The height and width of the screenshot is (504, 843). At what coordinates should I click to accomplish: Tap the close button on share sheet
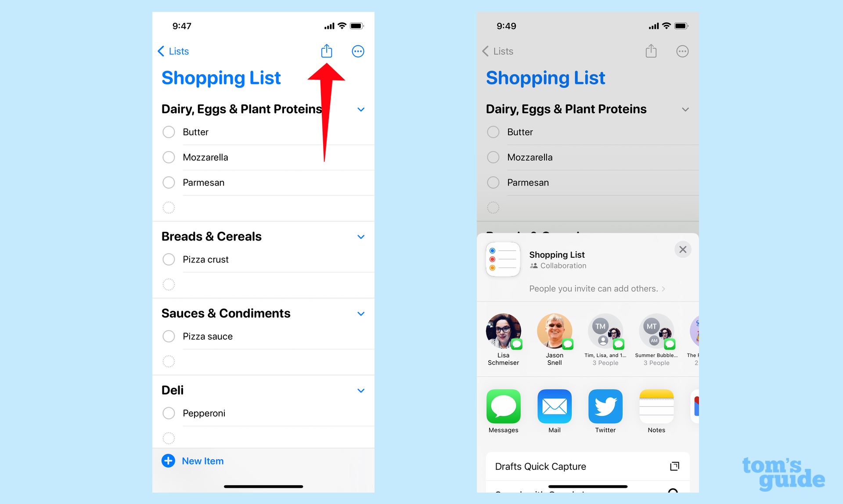coord(683,250)
